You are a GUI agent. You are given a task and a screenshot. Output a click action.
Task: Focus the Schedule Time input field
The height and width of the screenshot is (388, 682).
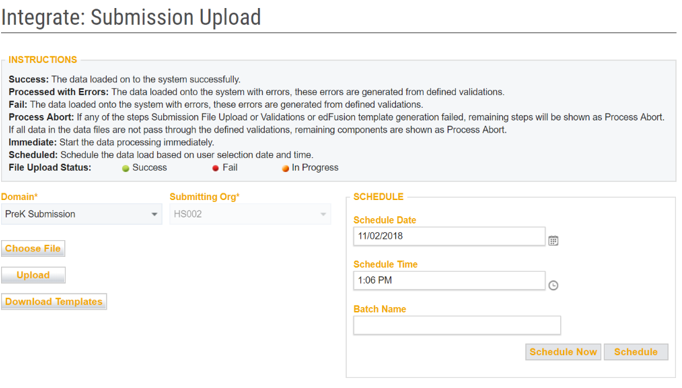tap(449, 281)
